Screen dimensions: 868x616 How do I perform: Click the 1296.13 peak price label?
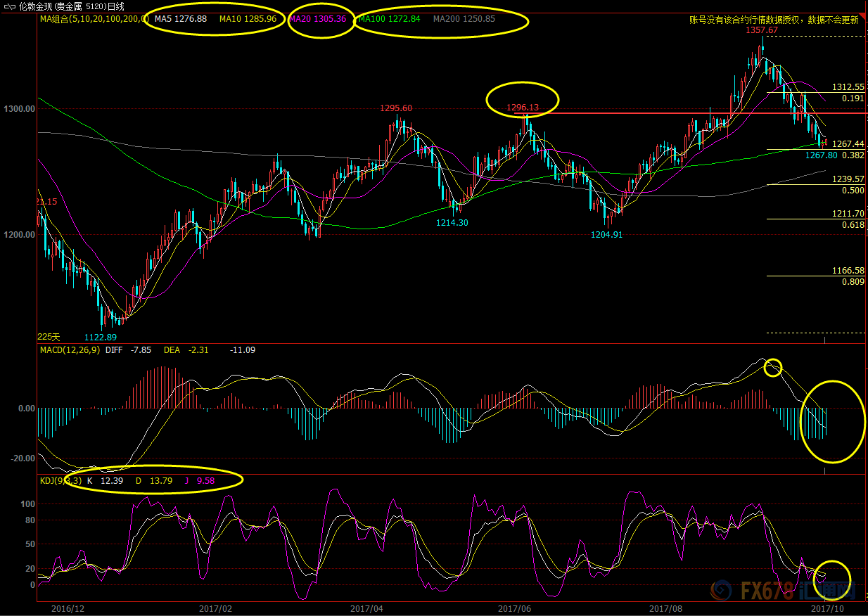pos(523,108)
